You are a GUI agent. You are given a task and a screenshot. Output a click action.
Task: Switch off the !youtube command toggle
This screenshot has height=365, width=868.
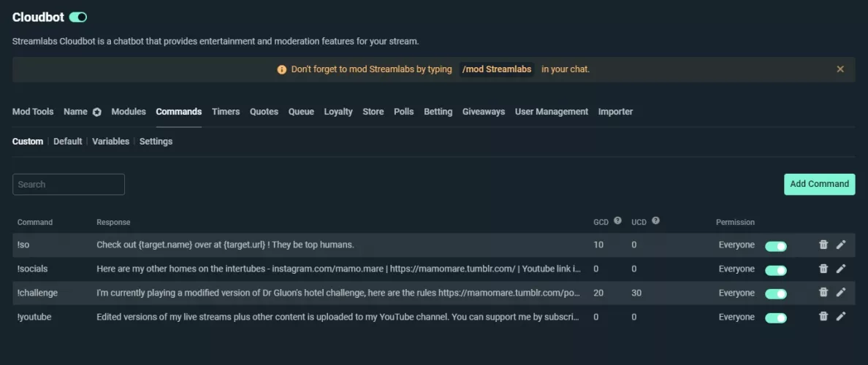pos(776,318)
